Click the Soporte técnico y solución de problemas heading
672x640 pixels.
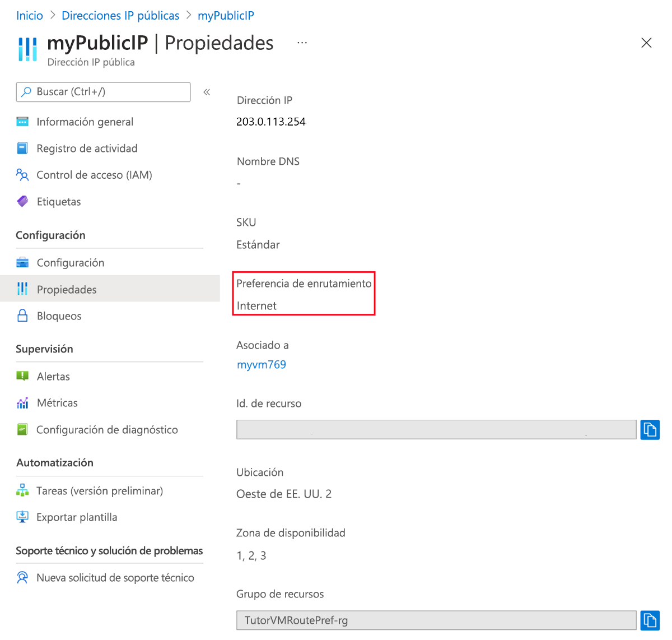[x=109, y=551]
